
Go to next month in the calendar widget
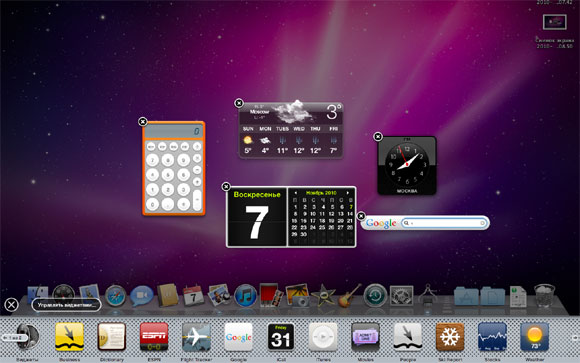point(348,193)
